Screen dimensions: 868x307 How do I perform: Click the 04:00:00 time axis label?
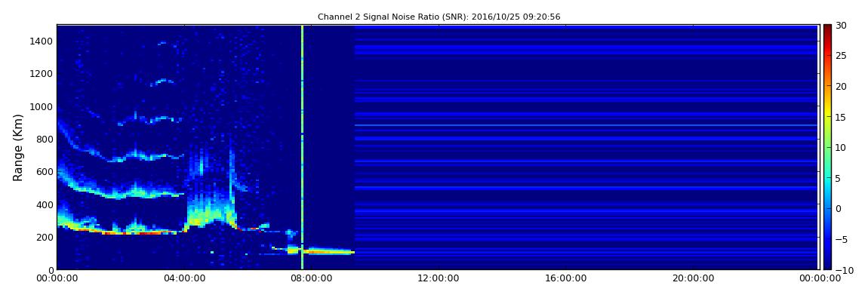point(184,278)
